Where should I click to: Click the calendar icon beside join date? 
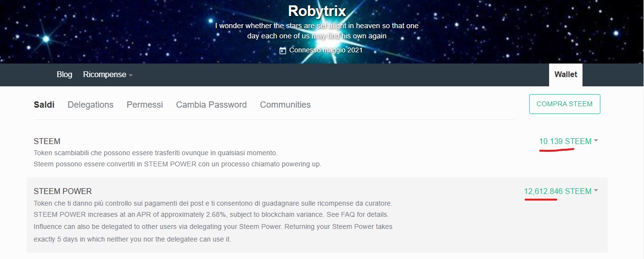pos(283,50)
